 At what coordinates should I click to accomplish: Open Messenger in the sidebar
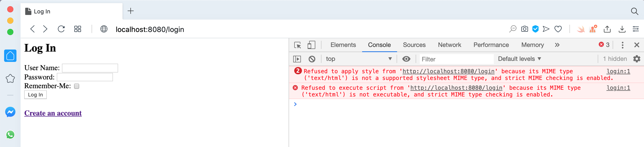tap(10, 112)
